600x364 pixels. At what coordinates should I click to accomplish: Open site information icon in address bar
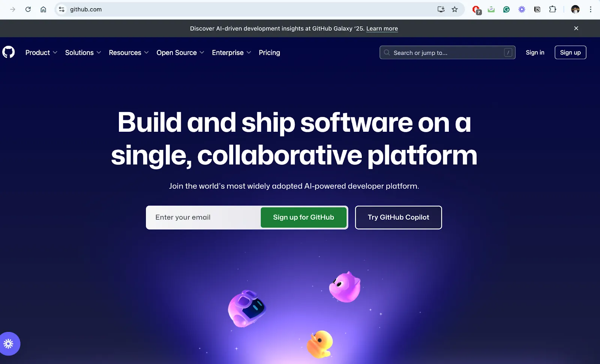pyautogui.click(x=61, y=9)
